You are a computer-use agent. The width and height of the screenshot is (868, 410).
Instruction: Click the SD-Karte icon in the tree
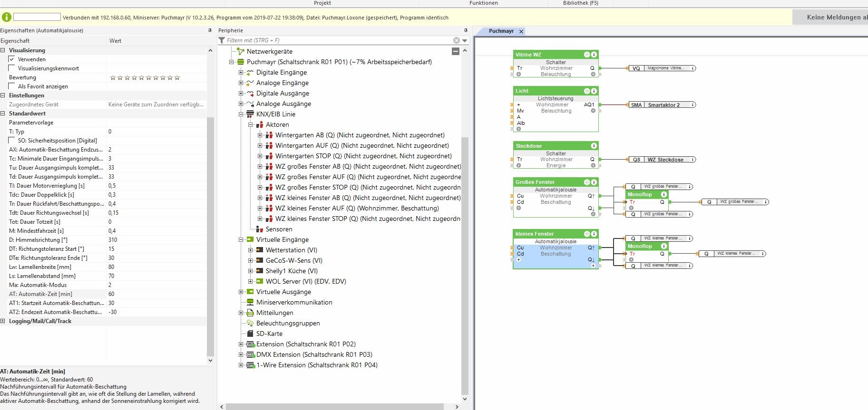[250, 334]
